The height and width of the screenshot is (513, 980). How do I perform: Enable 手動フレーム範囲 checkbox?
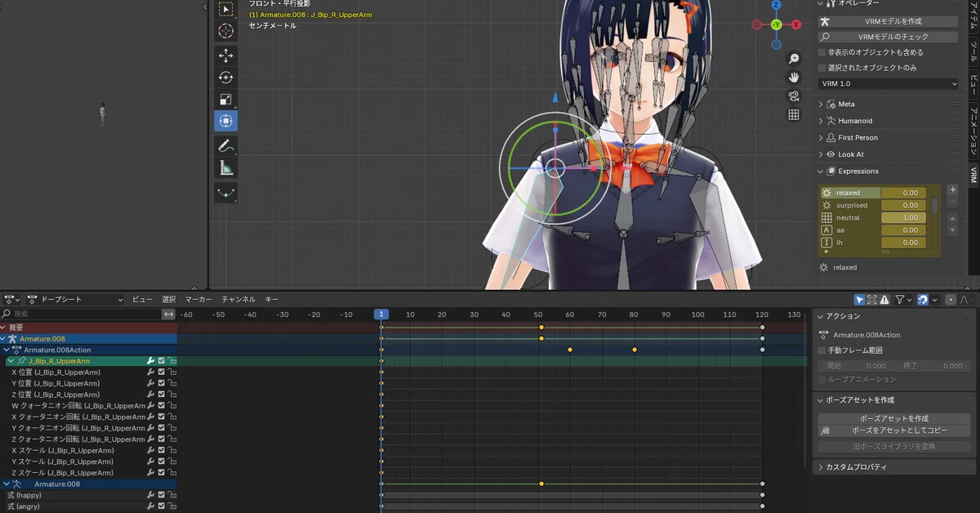point(822,350)
